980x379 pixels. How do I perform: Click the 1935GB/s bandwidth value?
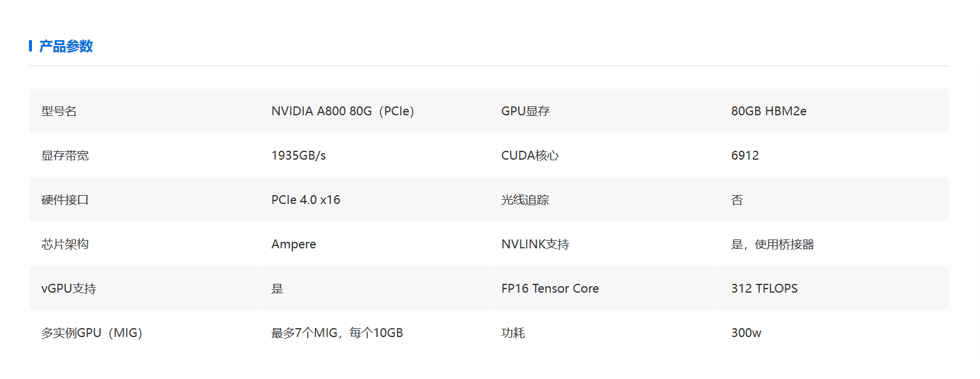pyautogui.click(x=298, y=156)
